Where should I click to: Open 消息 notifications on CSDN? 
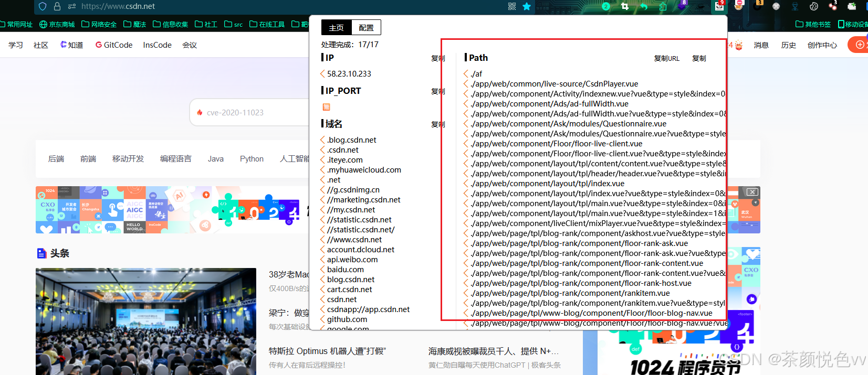761,45
